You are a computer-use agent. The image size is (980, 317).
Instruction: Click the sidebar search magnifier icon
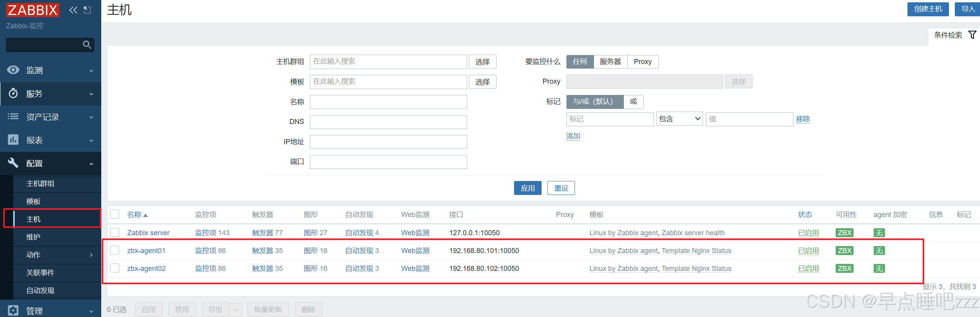coord(87,45)
